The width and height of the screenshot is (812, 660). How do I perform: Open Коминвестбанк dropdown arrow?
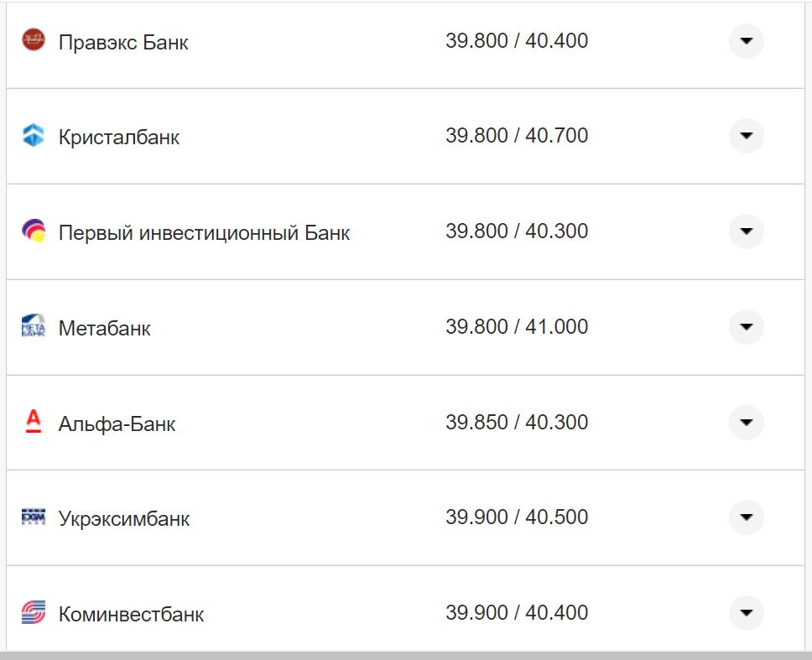click(746, 613)
